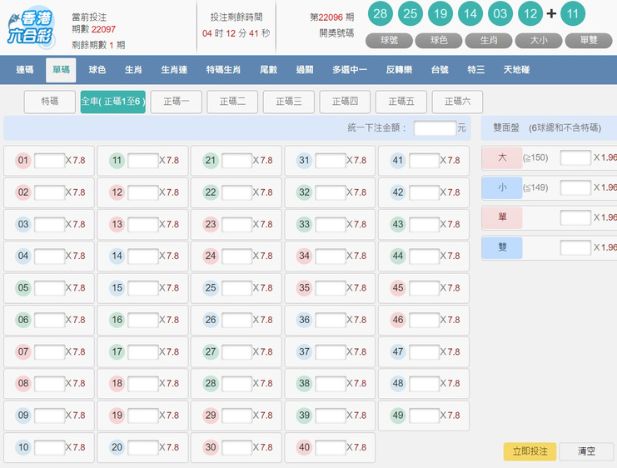Click drawn ball number 28

(380, 14)
